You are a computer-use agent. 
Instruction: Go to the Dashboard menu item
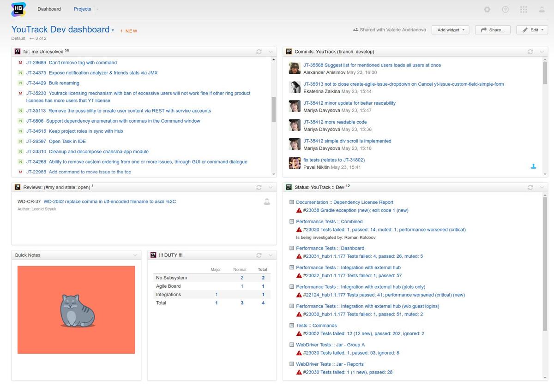[49, 9]
